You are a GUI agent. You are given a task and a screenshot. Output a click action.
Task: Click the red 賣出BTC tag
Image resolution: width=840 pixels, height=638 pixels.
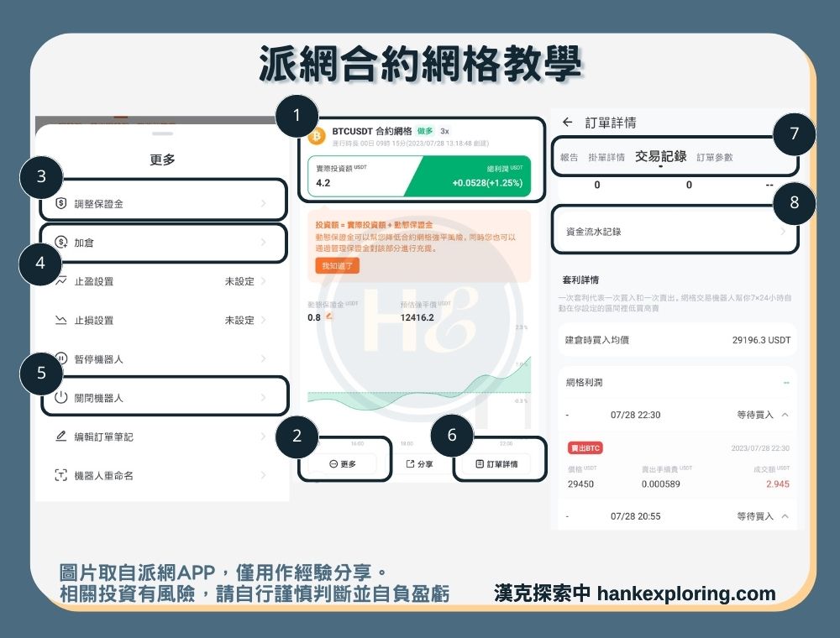point(585,448)
